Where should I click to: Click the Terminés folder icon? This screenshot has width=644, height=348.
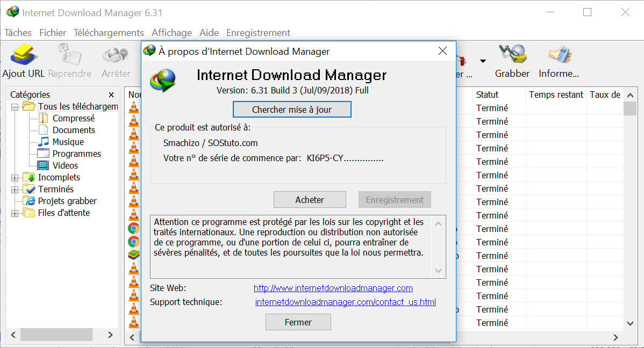(28, 189)
